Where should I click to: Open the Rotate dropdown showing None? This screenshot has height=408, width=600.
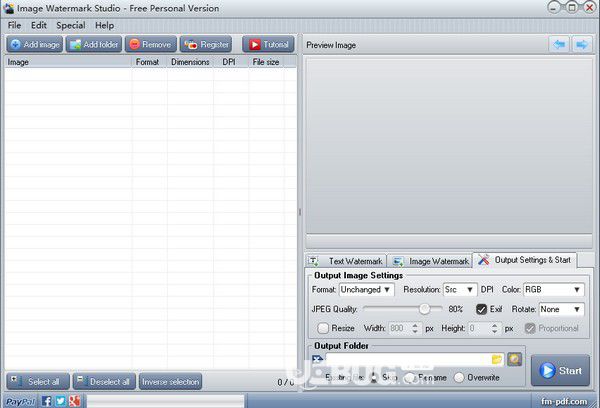(x=561, y=309)
